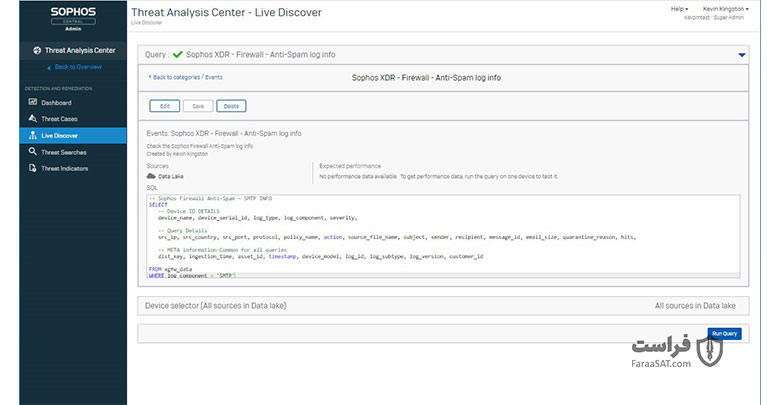The height and width of the screenshot is (405, 780).
Task: Open the Dashboard icon in sidebar
Action: tap(33, 102)
